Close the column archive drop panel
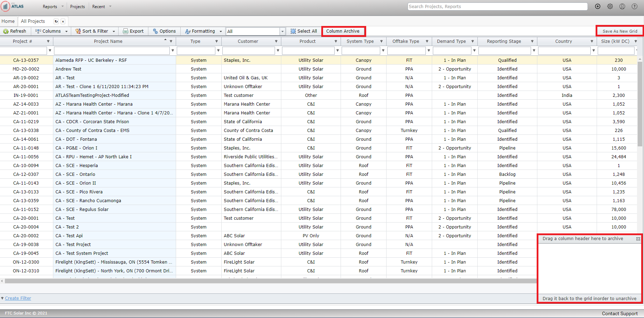The image size is (644, 318). pyautogui.click(x=638, y=239)
